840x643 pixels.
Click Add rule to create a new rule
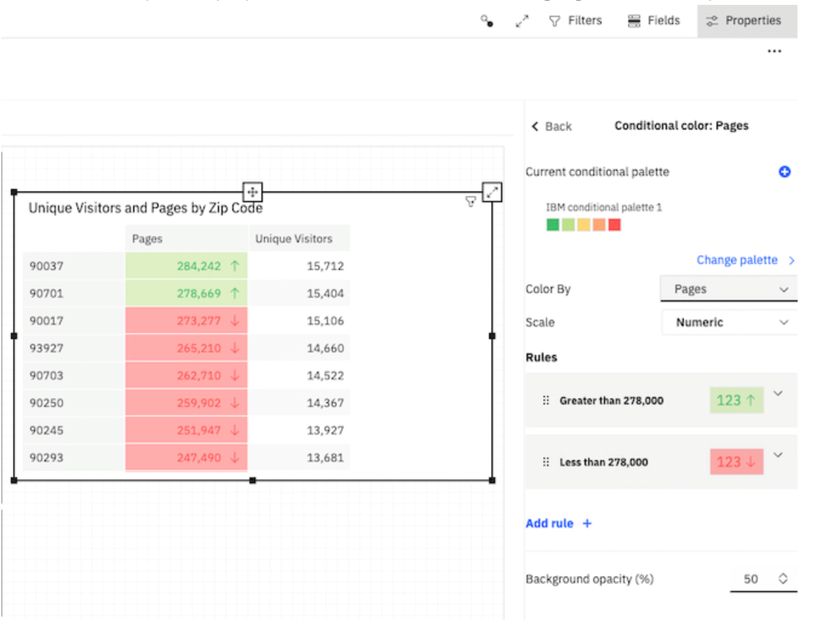(557, 523)
